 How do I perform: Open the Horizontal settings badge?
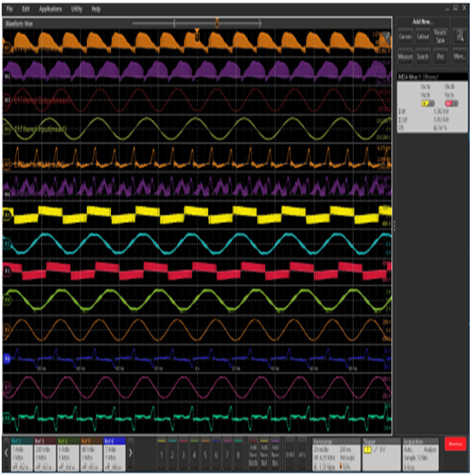(336, 455)
